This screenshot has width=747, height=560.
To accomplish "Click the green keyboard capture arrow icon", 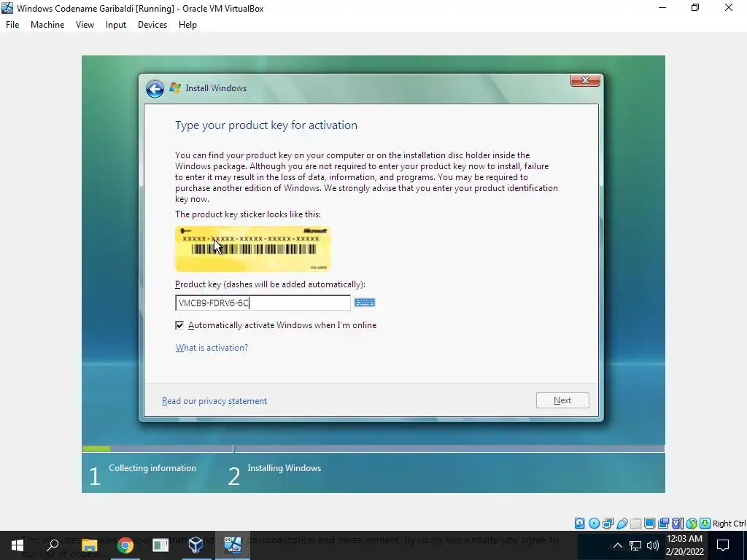I will 705,524.
